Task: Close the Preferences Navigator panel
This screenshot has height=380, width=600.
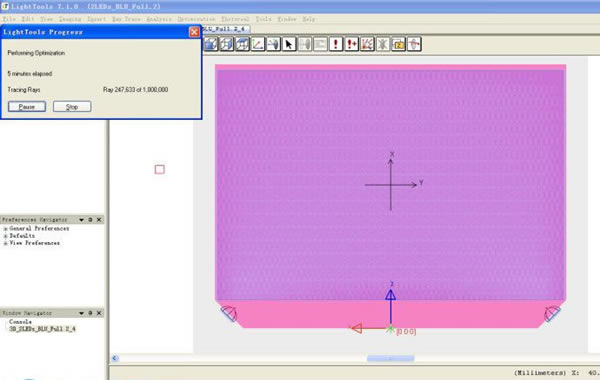Action: (99, 220)
